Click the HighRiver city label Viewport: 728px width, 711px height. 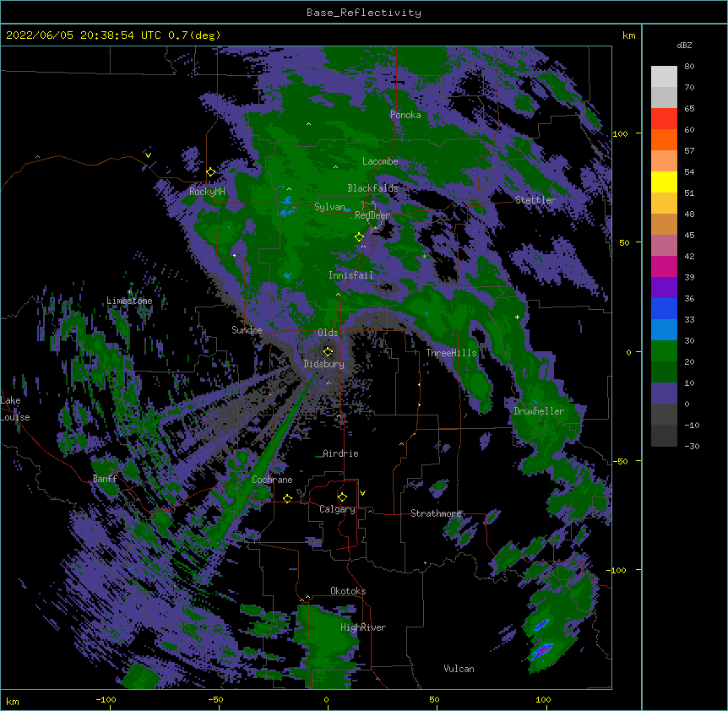[x=363, y=627]
